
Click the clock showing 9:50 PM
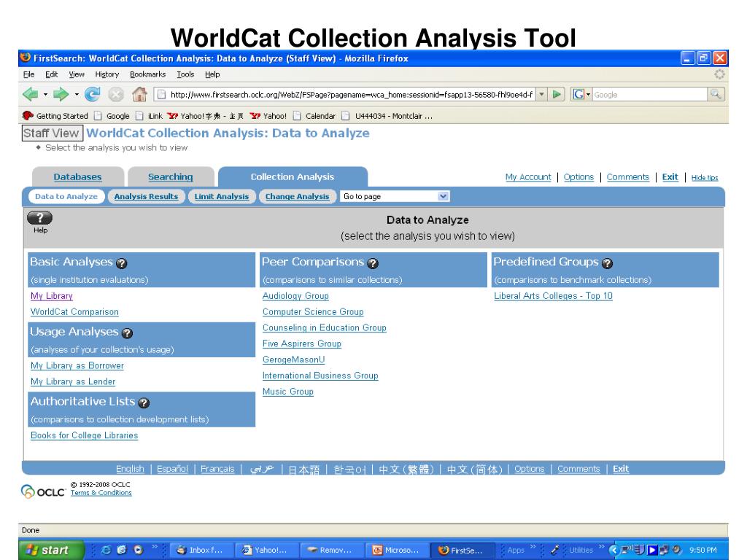tap(703, 550)
